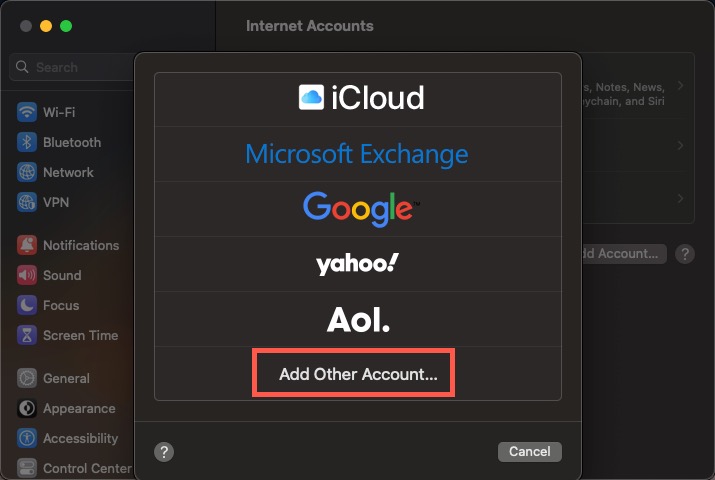Screen dimensions: 715x480
Task: Select Aol. account provider
Action: tap(358, 318)
